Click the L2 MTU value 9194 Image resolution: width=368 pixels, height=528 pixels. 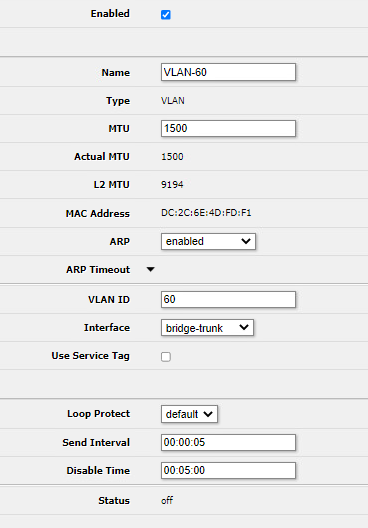point(172,185)
